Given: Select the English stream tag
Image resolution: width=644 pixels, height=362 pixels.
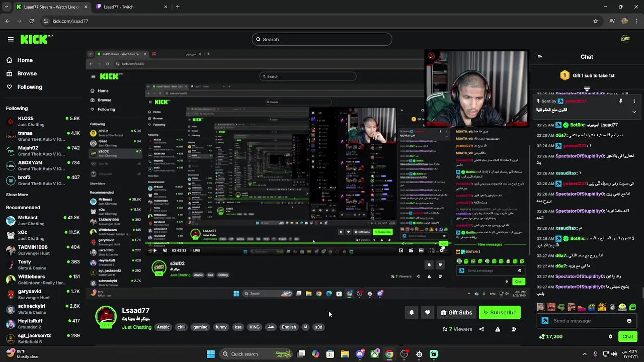Looking at the screenshot, I should pos(289,327).
